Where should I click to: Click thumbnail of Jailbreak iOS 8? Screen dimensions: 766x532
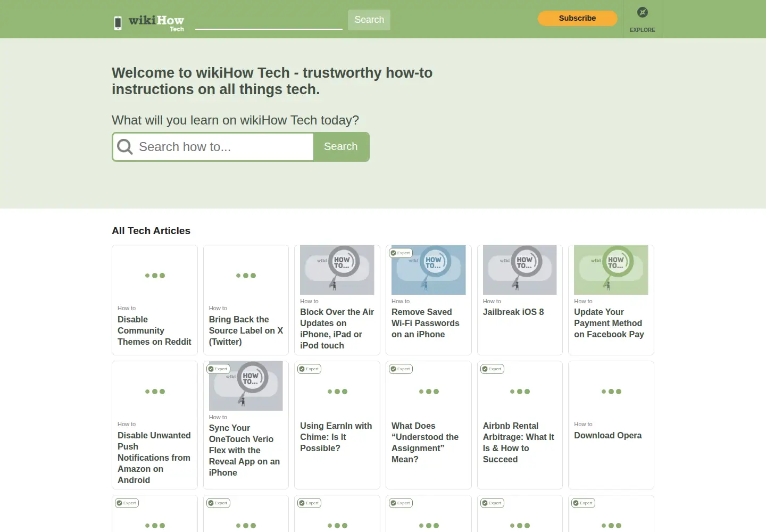(x=520, y=270)
